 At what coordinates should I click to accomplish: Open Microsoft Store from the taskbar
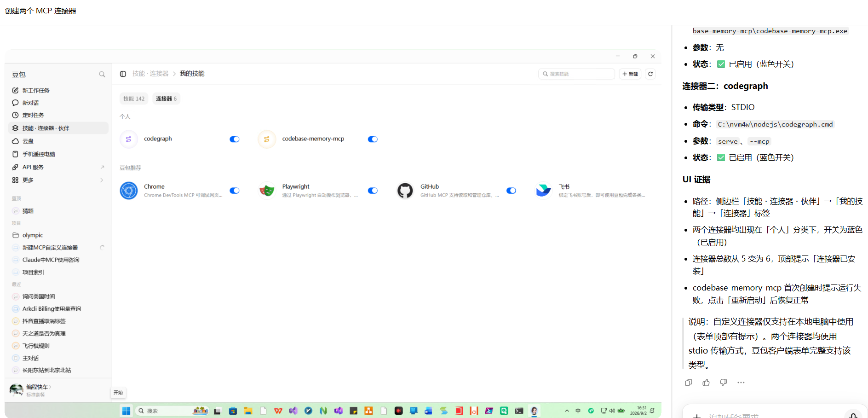(233, 411)
